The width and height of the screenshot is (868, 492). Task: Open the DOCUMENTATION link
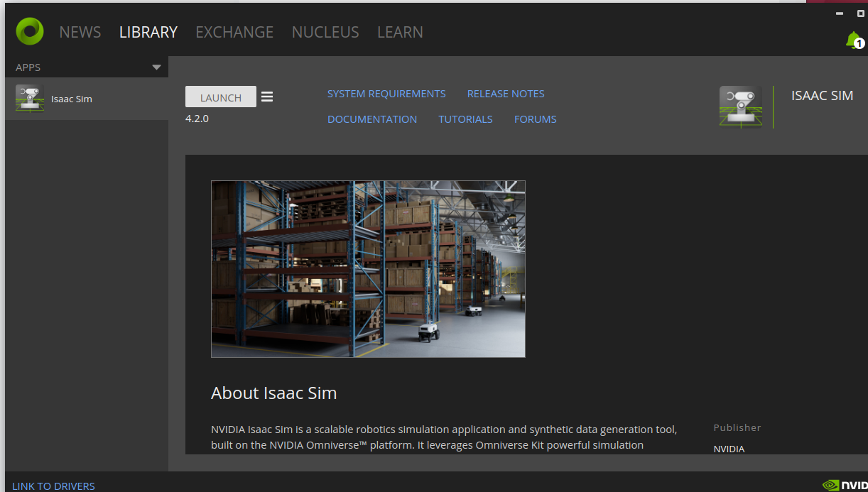(372, 119)
